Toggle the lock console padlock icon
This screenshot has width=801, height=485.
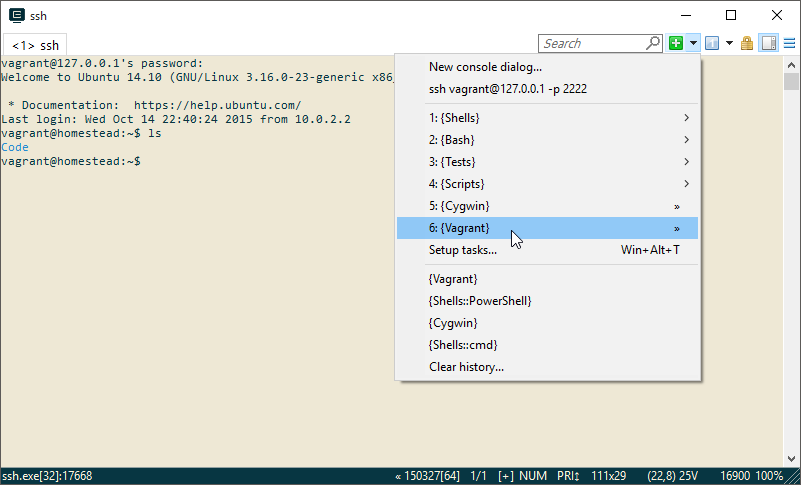(747, 43)
